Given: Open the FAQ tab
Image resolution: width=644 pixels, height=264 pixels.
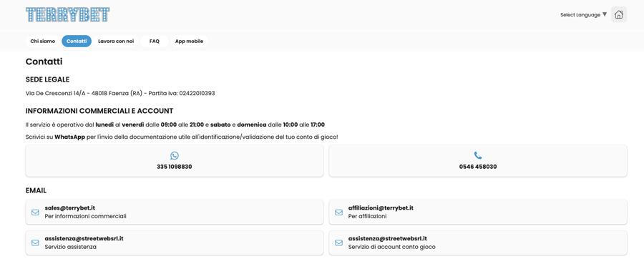Looking at the screenshot, I should click(x=155, y=41).
